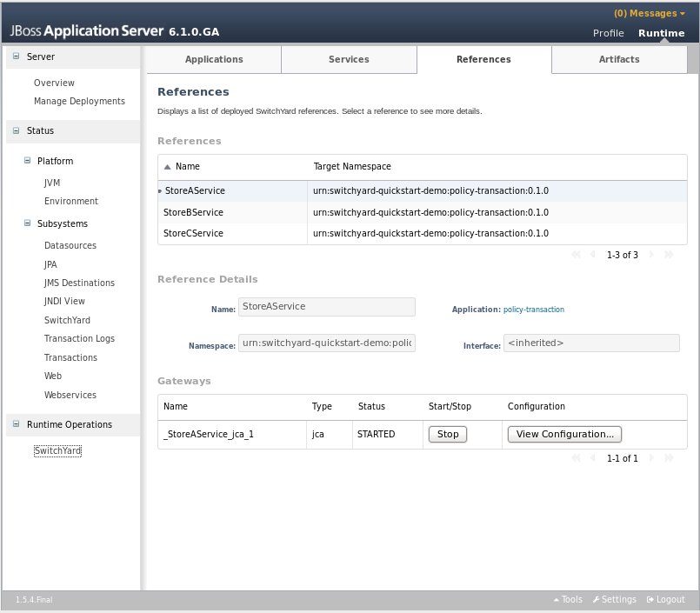Open the JPA subsystem
Image resolution: width=700 pixels, height=613 pixels.
coord(50,264)
